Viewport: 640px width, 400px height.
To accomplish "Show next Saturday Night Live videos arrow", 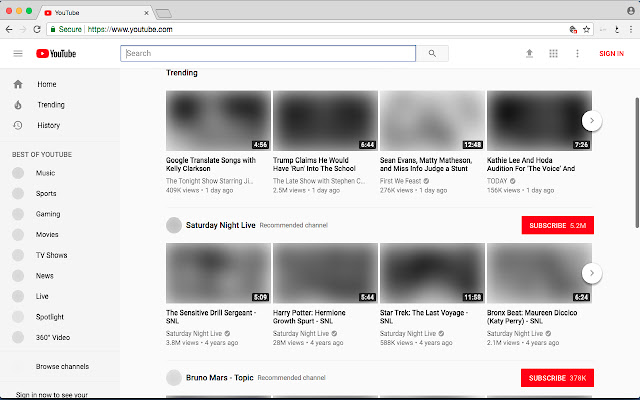I will click(592, 273).
